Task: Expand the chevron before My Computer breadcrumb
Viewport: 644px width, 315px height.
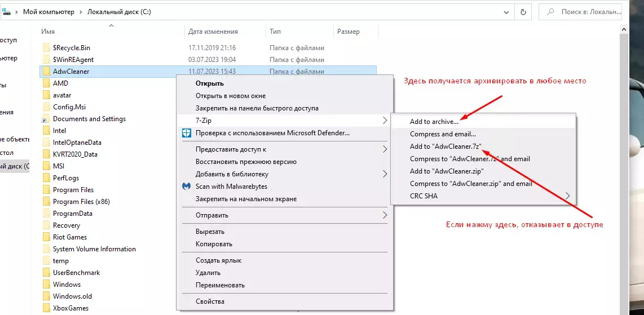Action: [x=16, y=12]
